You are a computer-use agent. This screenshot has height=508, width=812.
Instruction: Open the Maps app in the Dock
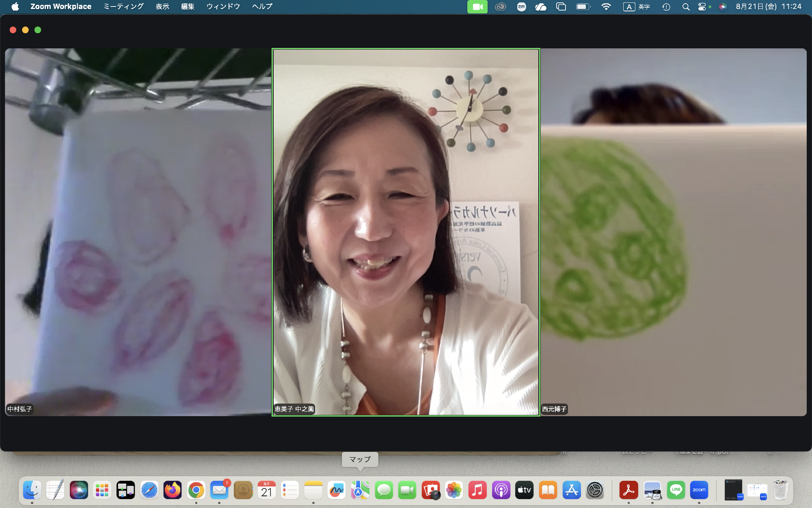(360, 490)
